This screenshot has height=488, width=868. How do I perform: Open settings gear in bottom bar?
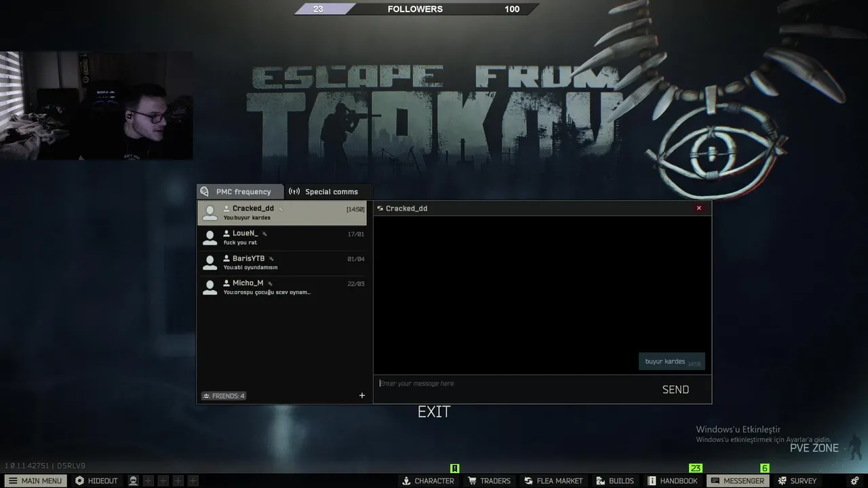854,481
